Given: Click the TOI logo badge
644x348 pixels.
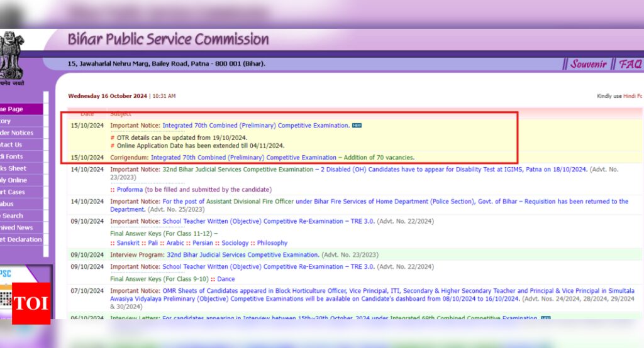Looking at the screenshot, I should [x=31, y=303].
